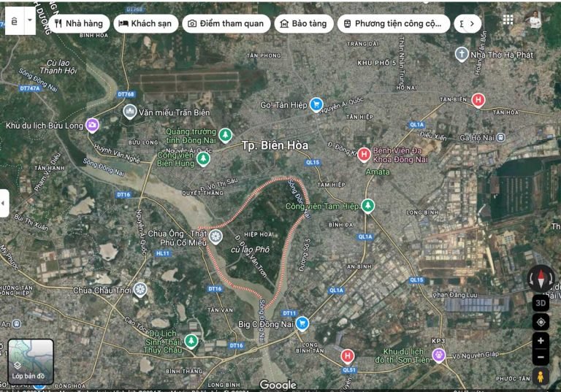Choose the Phương tiện công cộng chip
Viewport: 561px width, 392px height.
[392, 23]
